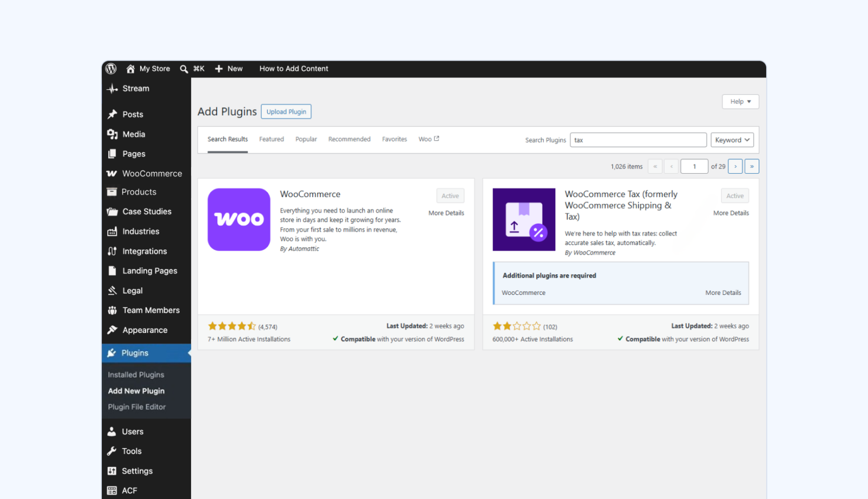Click the Active button on WooCommerce Tax card

[735, 196]
